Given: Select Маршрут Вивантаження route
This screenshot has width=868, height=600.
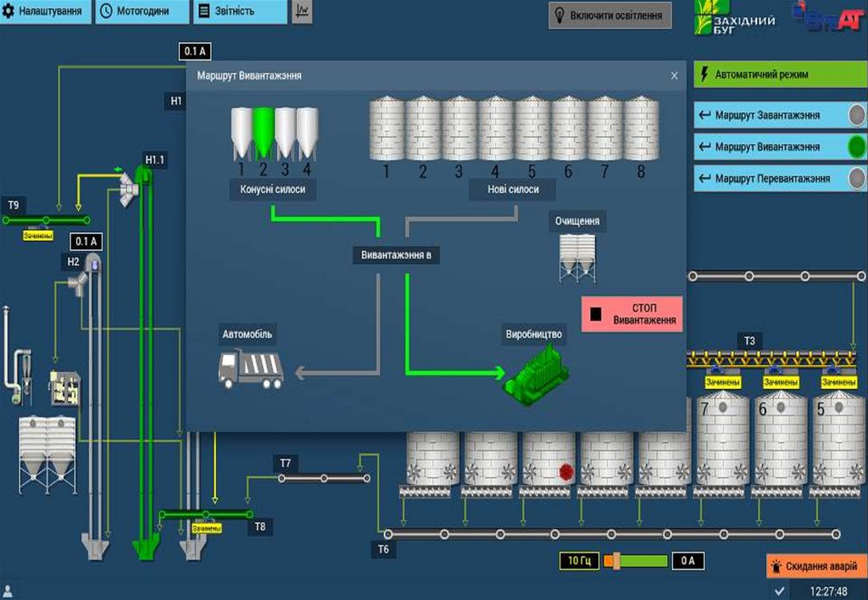Looking at the screenshot, I should click(x=781, y=147).
